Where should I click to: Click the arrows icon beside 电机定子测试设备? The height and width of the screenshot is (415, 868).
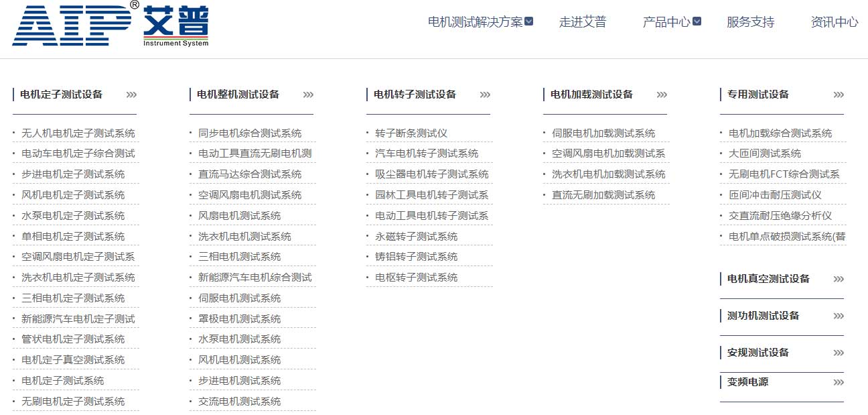tap(131, 95)
